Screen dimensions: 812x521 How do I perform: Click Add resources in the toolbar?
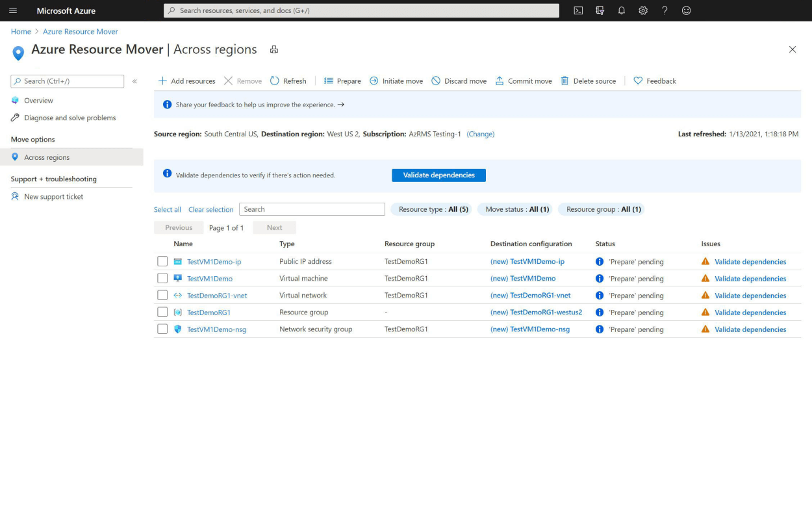[187, 81]
